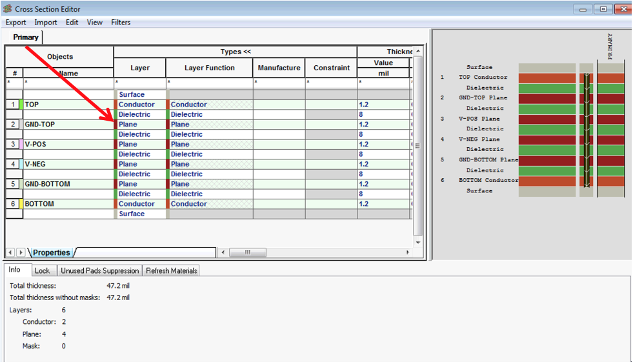The width and height of the screenshot is (633, 364).
Task: Open the Refresh Materials tab
Action: [171, 270]
